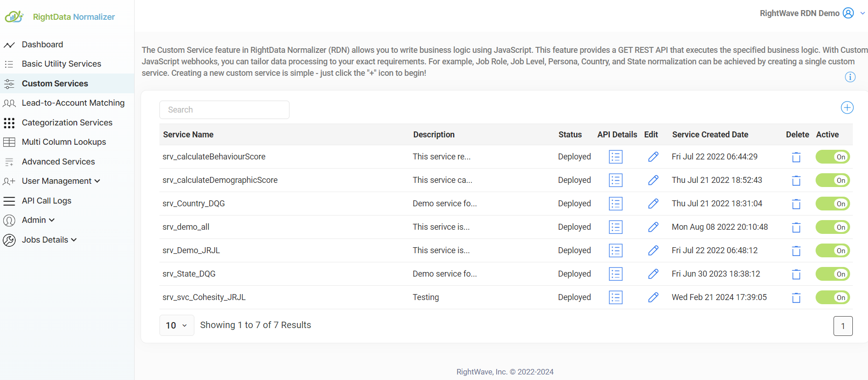Click the Search input field
Image resolution: width=868 pixels, height=380 pixels.
pyautogui.click(x=224, y=110)
